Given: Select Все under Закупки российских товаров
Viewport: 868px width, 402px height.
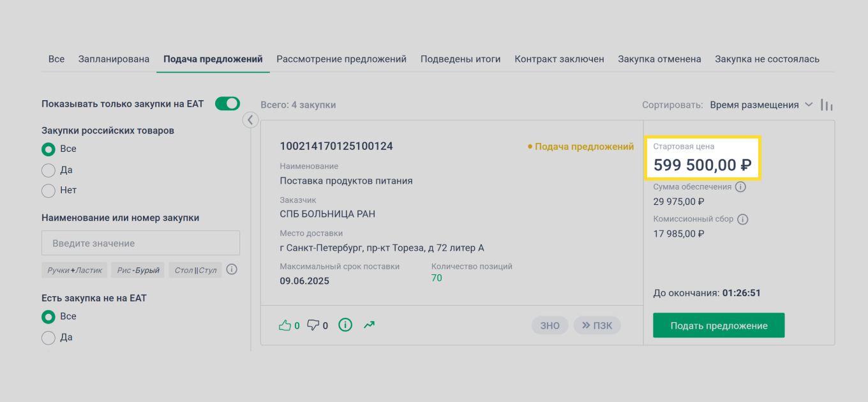Looking at the screenshot, I should (48, 149).
